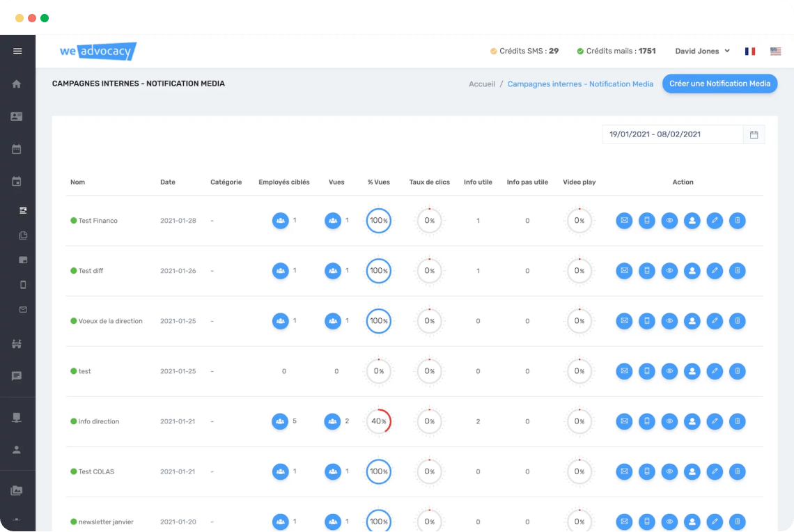View the test campaign using eye icon

669,371
